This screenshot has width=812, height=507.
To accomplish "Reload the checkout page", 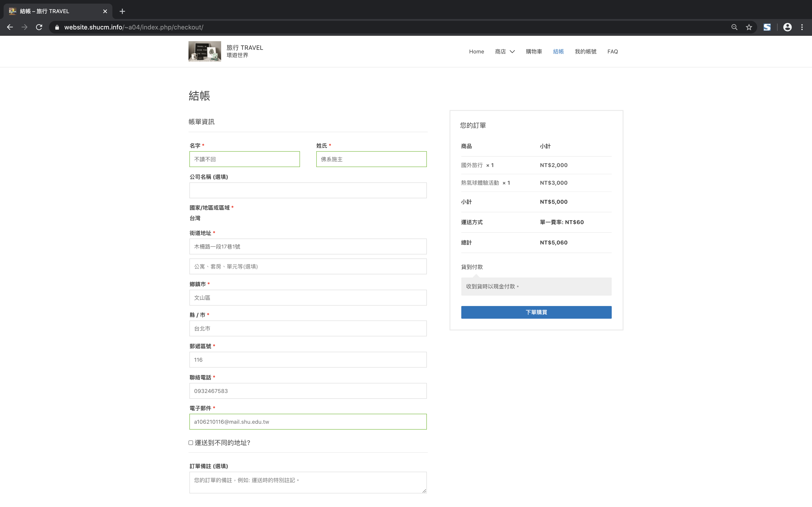I will [x=39, y=27].
